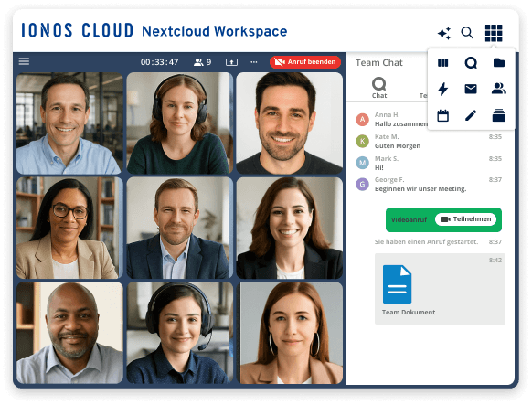
Task: Open the participants count icon showing 9
Action: click(x=203, y=62)
